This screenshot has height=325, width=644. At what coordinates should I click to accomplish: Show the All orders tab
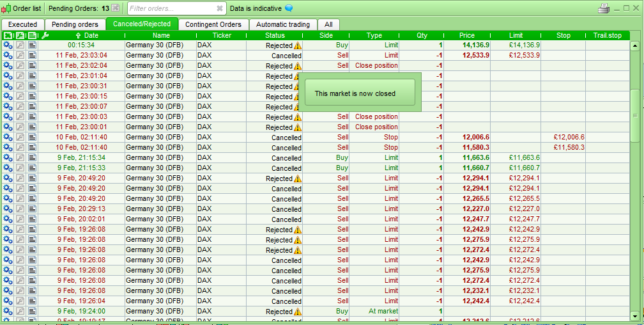(x=328, y=24)
